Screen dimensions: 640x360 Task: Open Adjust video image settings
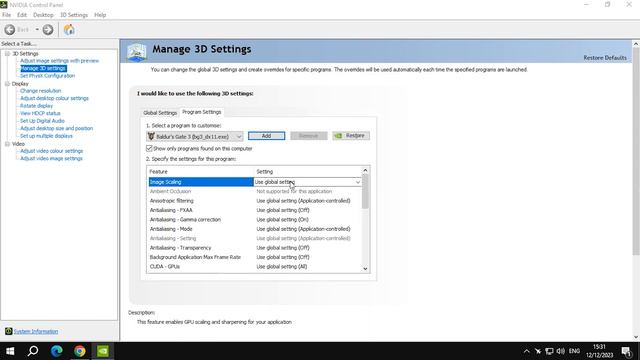point(51,158)
